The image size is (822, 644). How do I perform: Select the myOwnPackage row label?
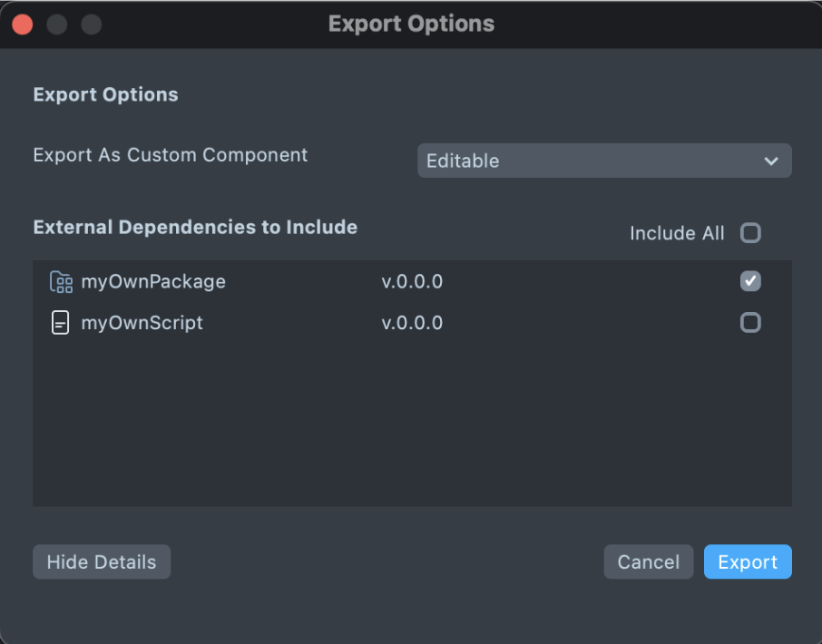tap(153, 282)
